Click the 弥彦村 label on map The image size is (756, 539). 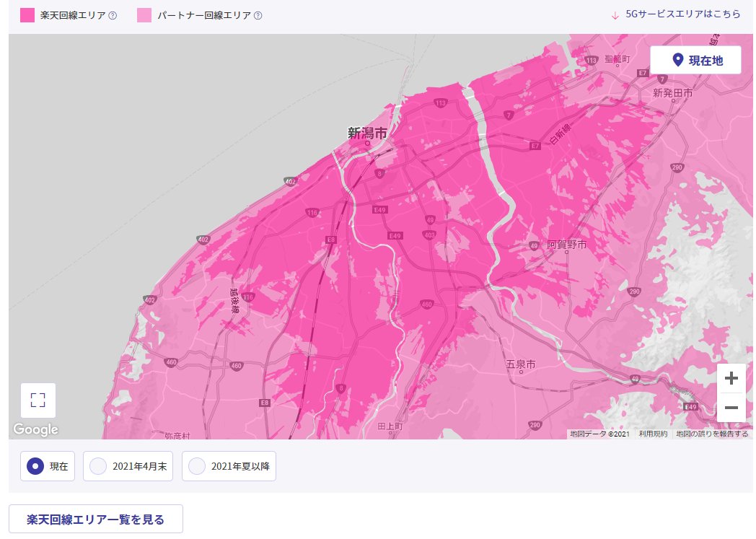click(x=177, y=435)
